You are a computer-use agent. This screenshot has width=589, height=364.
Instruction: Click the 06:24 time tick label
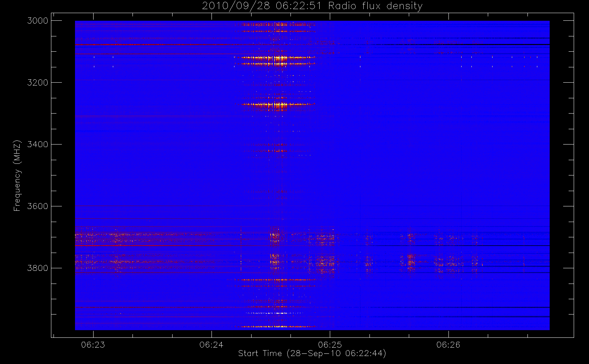click(212, 345)
